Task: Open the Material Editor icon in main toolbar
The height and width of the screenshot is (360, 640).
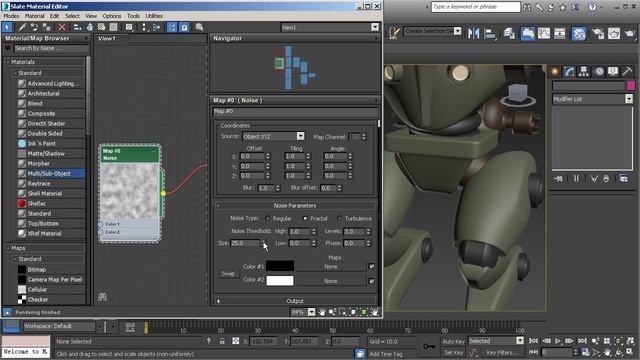Action: point(579,33)
